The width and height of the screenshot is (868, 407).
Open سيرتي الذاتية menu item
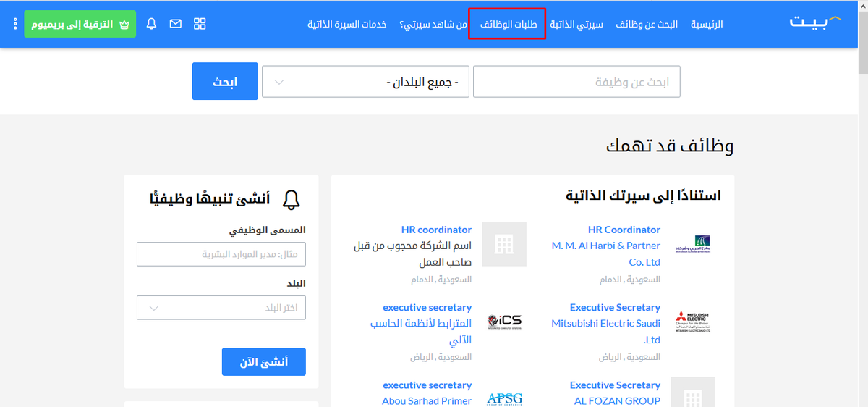click(x=576, y=24)
